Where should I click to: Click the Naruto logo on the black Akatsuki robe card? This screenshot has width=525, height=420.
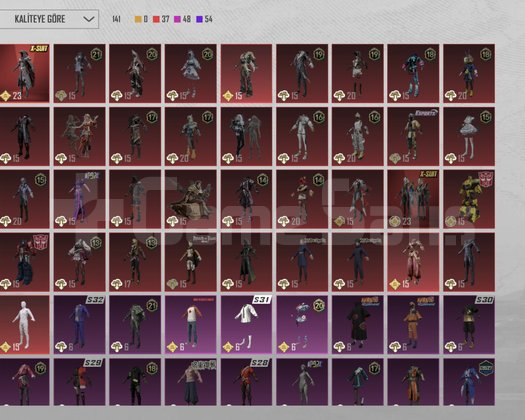coord(369,300)
